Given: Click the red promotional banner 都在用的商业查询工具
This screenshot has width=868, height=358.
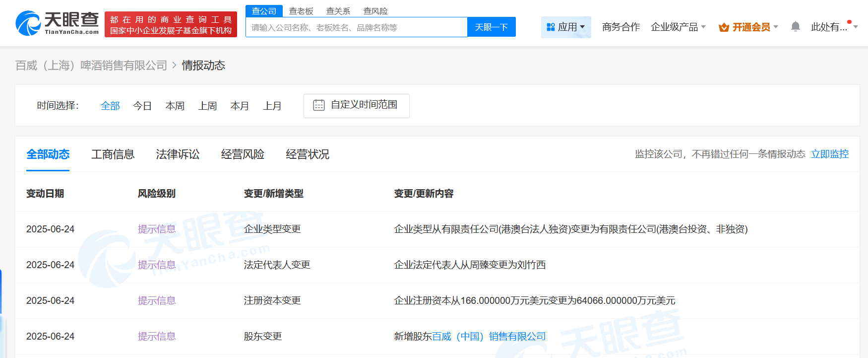Looking at the screenshot, I should point(171,25).
